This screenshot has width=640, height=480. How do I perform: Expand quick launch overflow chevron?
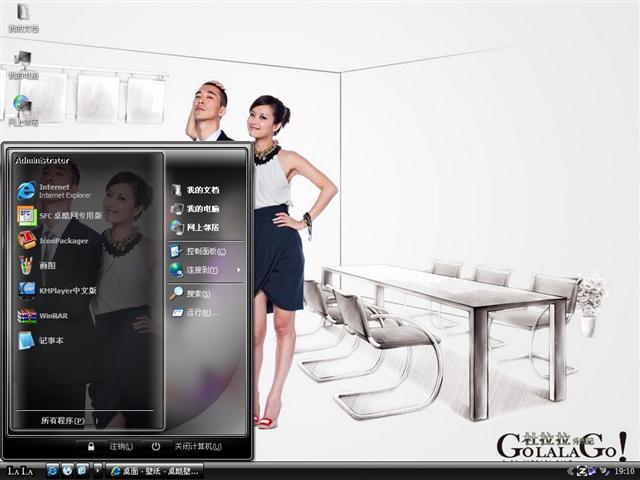coord(98,470)
